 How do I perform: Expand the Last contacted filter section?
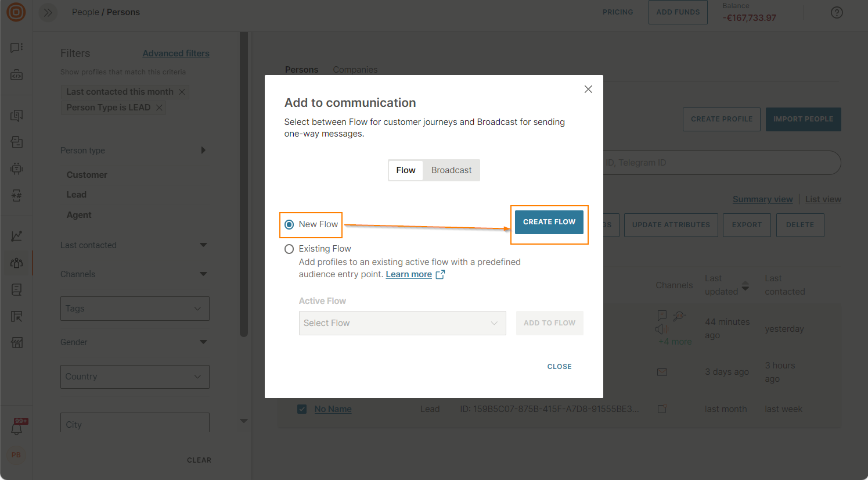[x=203, y=245]
